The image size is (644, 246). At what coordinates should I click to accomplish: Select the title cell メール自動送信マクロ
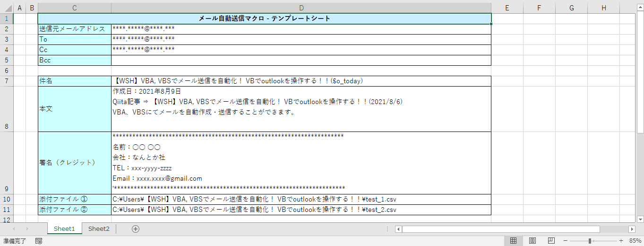(265, 18)
